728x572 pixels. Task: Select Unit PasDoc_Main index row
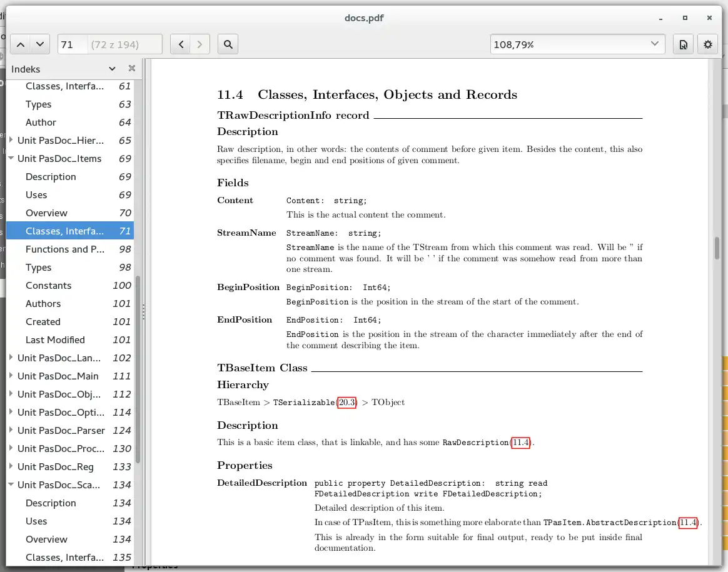pos(70,376)
